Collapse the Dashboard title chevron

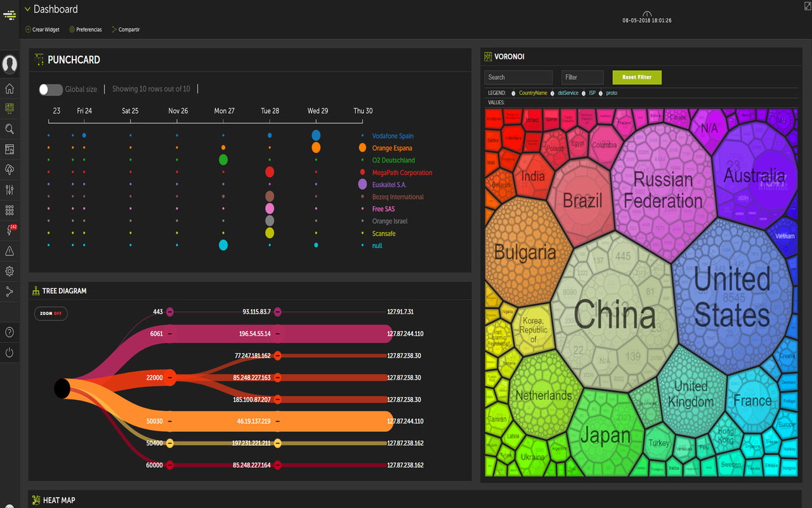point(27,10)
